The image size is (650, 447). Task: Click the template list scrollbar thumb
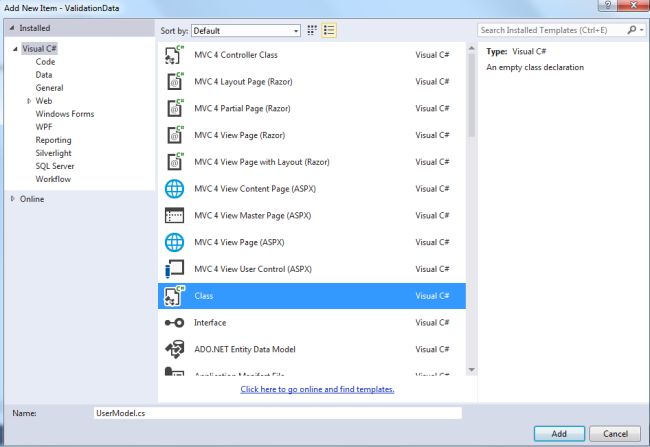[471, 95]
